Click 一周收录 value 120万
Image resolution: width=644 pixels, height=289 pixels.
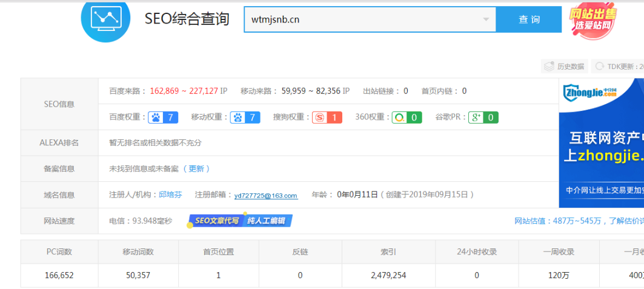(559, 276)
